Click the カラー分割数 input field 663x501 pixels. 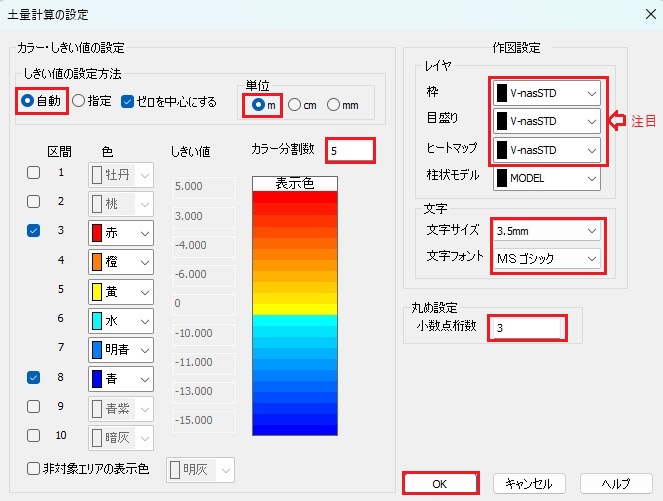[x=349, y=150]
